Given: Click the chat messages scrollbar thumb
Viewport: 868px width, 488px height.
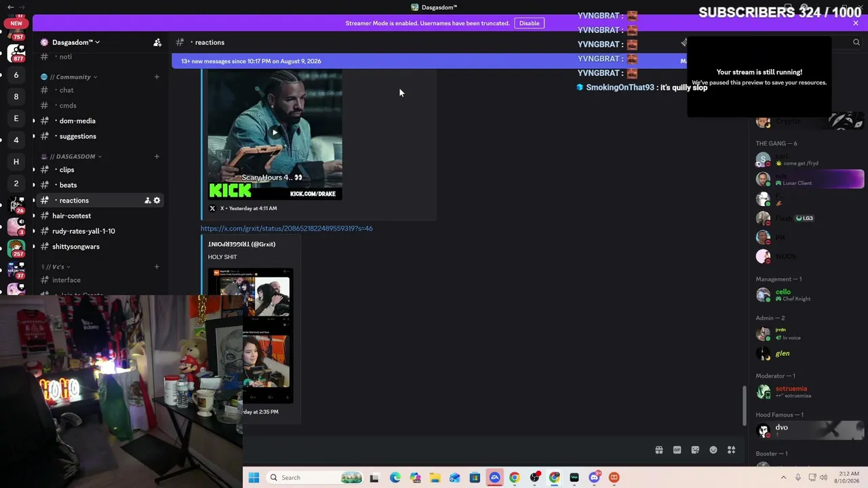Looking at the screenshot, I should pos(744,405).
